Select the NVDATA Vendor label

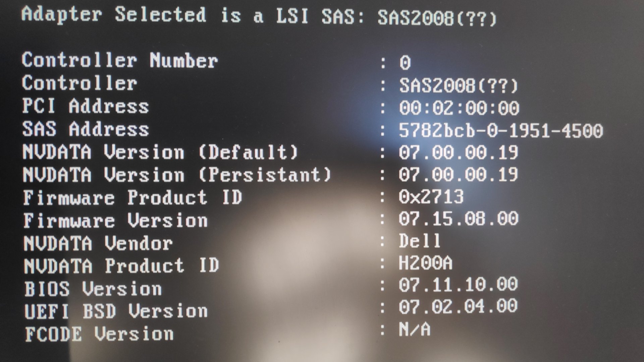(98, 243)
